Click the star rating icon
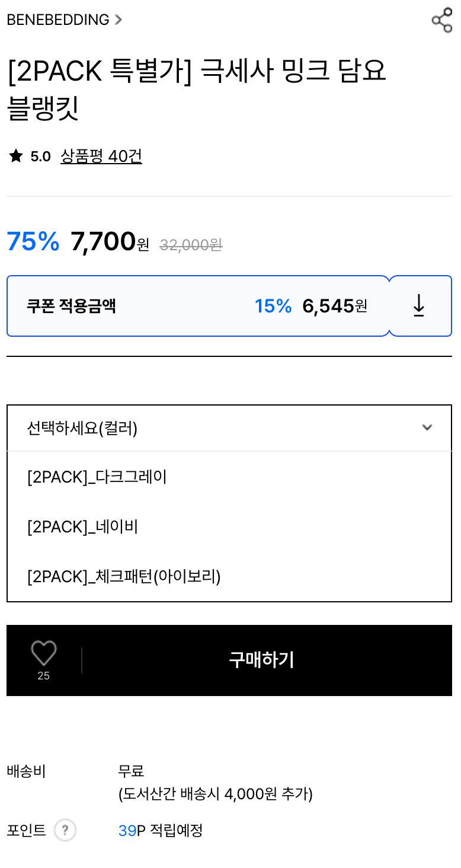The width and height of the screenshot is (461, 868). click(x=16, y=157)
